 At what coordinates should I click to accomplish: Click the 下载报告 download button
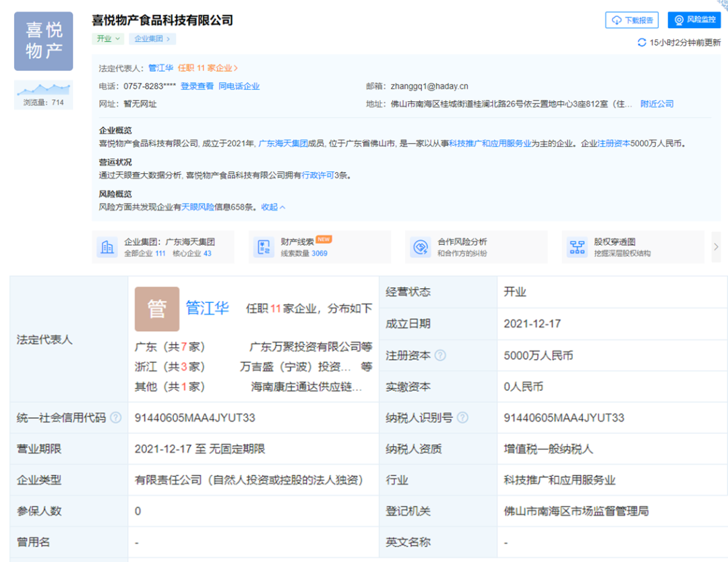[632, 20]
